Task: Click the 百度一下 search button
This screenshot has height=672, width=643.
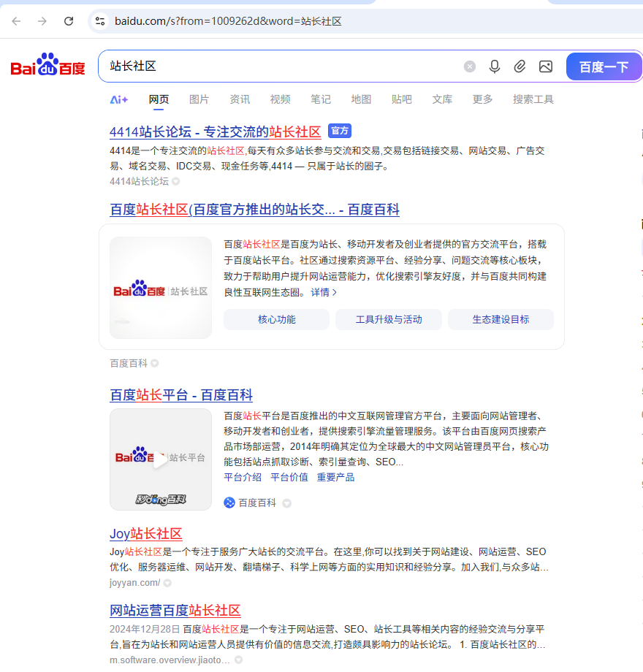Action: 606,66
